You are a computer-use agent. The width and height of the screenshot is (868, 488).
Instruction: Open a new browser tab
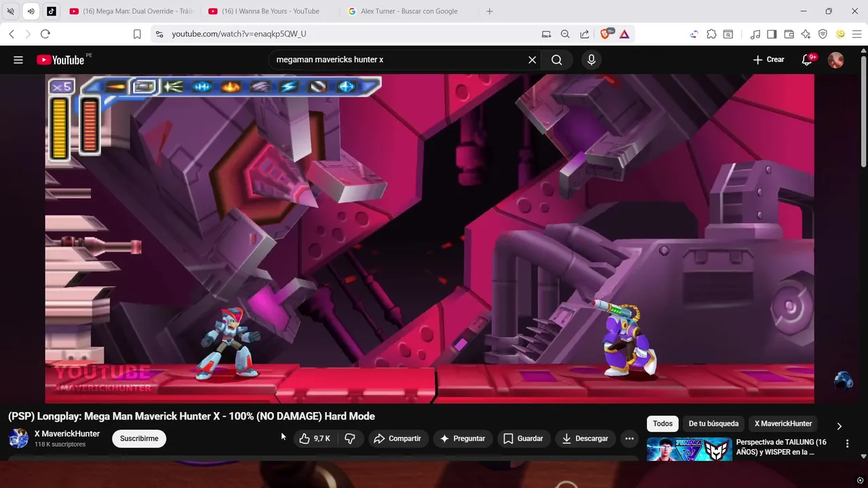[490, 11]
